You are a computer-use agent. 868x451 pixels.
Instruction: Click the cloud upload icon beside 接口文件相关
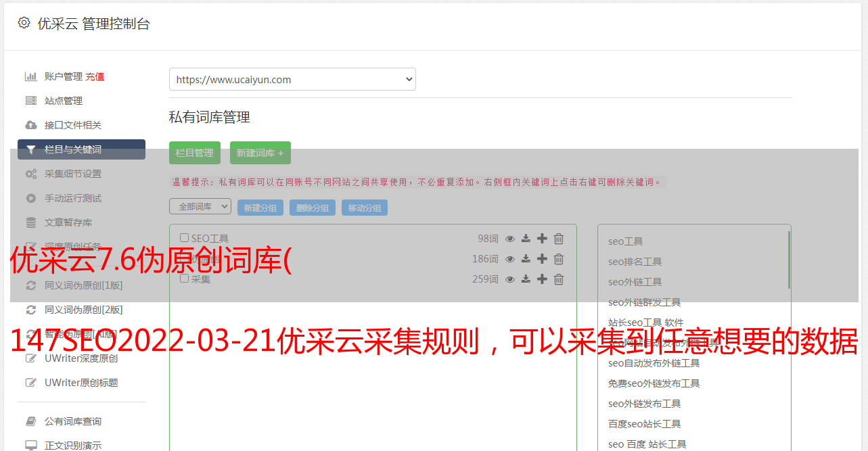tap(31, 125)
